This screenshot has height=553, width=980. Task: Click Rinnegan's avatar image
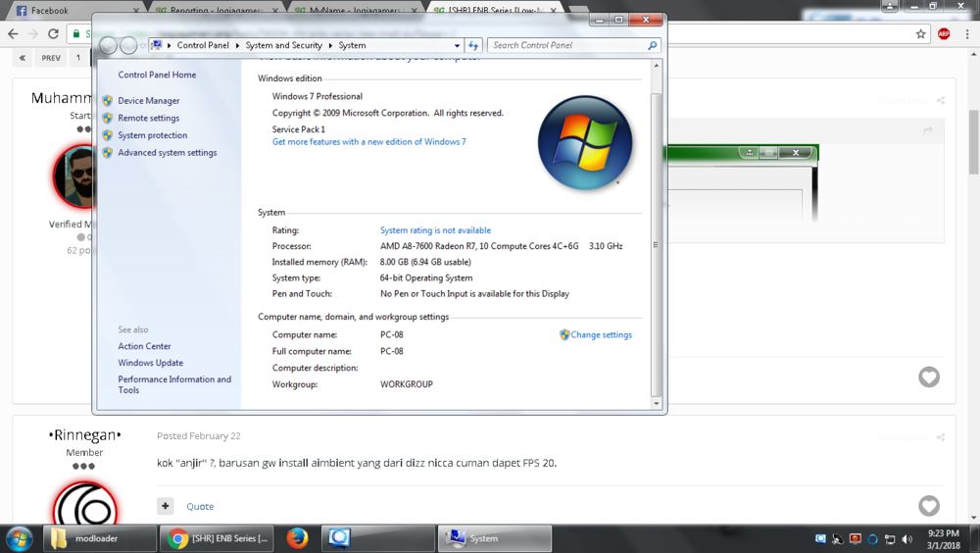coord(85,504)
